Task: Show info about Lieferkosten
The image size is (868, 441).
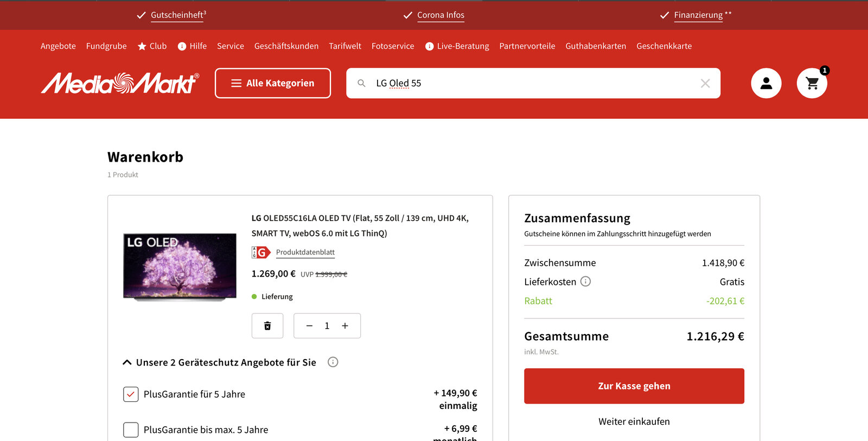Action: tap(586, 281)
